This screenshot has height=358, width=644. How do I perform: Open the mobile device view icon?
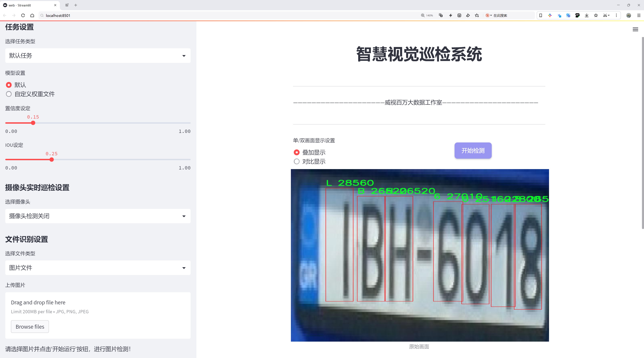[x=541, y=16]
